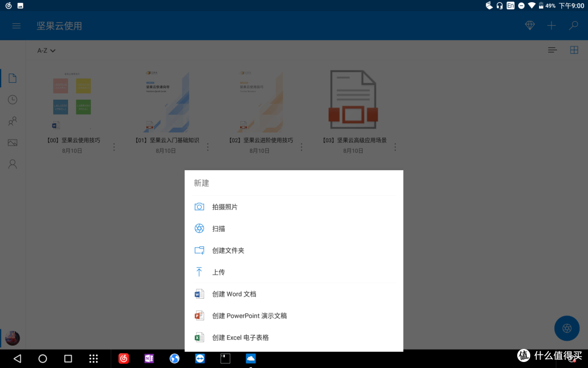Open NetEase Music in the taskbar

coord(124,359)
